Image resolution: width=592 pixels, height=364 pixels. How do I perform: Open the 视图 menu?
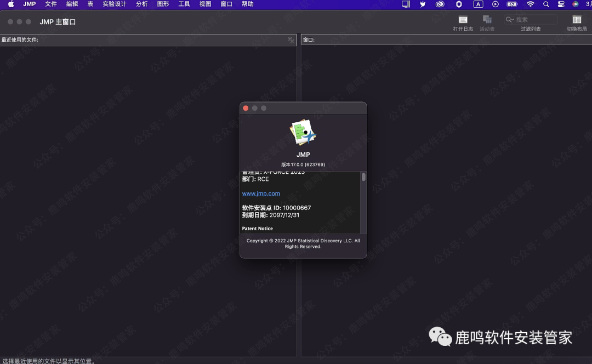coord(205,4)
